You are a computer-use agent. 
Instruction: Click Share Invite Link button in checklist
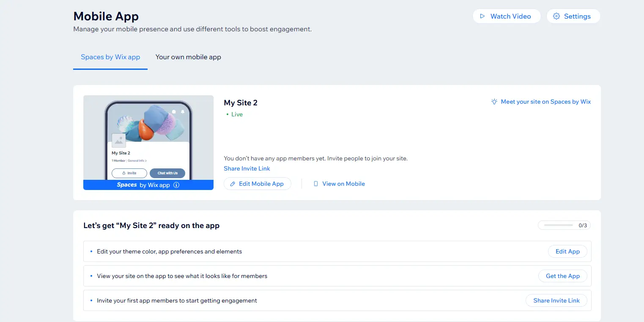coord(556,300)
